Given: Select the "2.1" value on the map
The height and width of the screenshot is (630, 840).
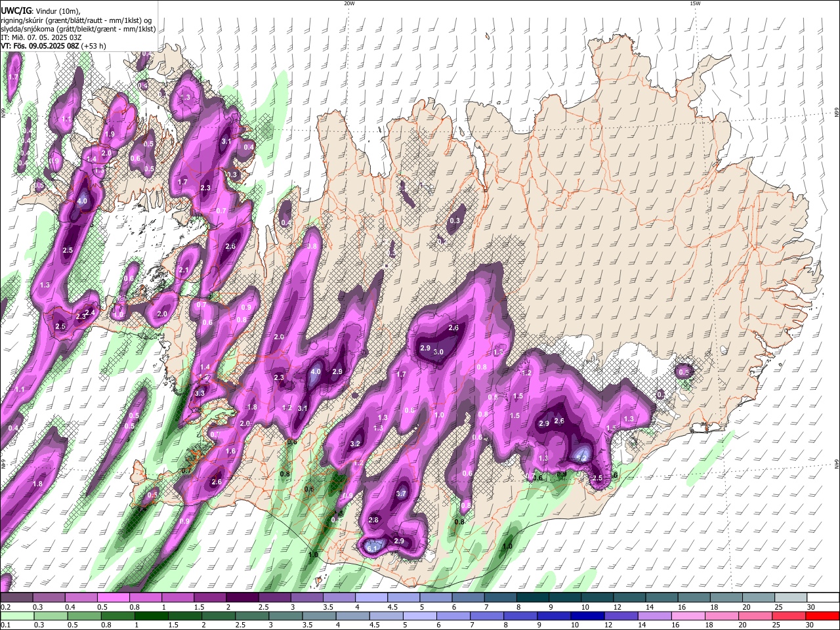Looking at the screenshot, I should coord(183,270).
